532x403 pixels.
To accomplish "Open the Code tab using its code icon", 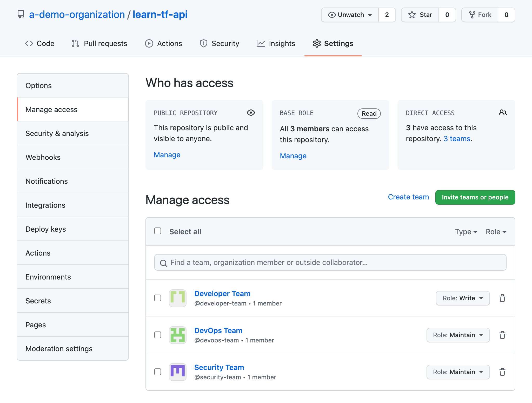I will [x=29, y=43].
